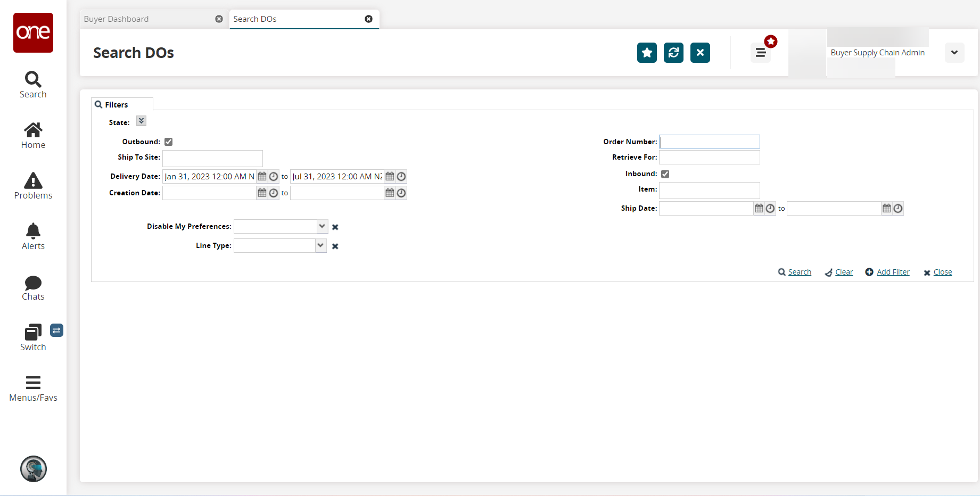
Task: Click the Delivery Date end field
Action: pos(337,176)
